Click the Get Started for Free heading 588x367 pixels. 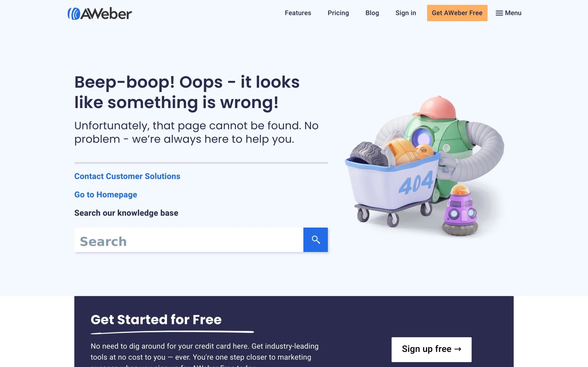(156, 320)
